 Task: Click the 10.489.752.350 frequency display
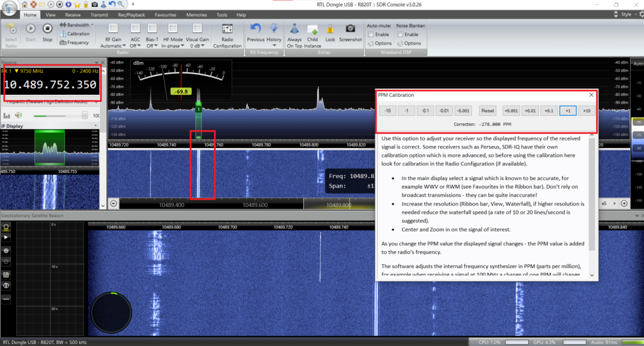click(x=52, y=85)
